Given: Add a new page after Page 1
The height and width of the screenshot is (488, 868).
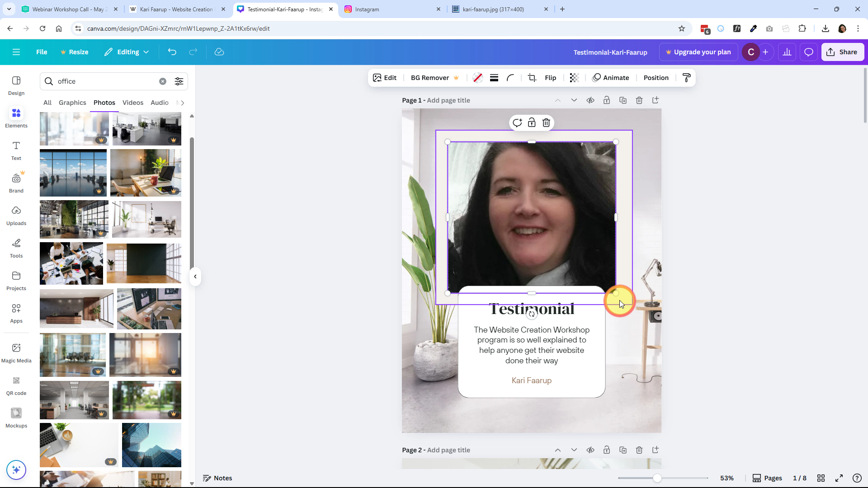Looking at the screenshot, I should point(656,100).
